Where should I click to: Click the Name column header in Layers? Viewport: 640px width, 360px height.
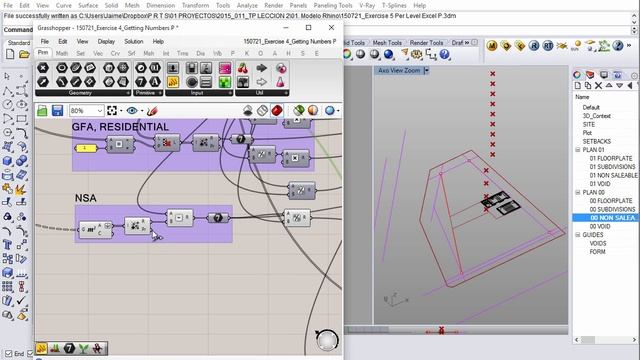click(x=582, y=97)
